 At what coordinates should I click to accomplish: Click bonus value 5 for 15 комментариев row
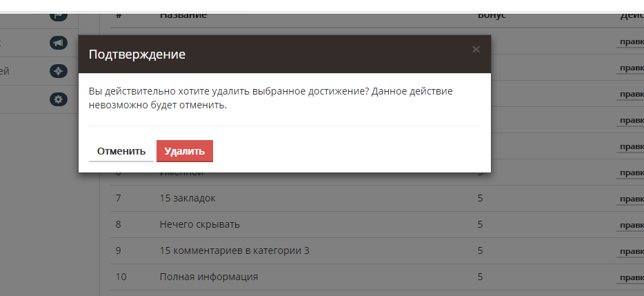point(480,250)
